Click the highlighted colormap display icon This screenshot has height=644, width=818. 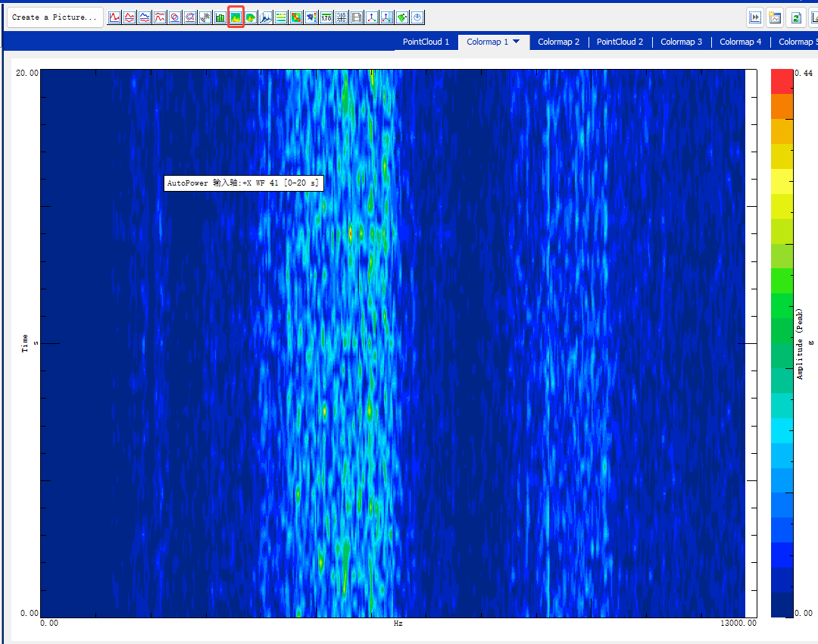pyautogui.click(x=236, y=17)
